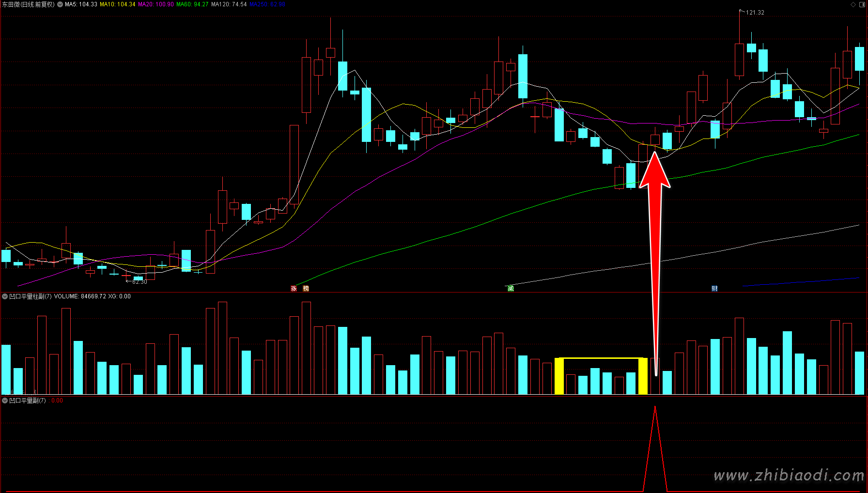
Task: Click the signal spike peak in bottom panel
Action: point(655,408)
